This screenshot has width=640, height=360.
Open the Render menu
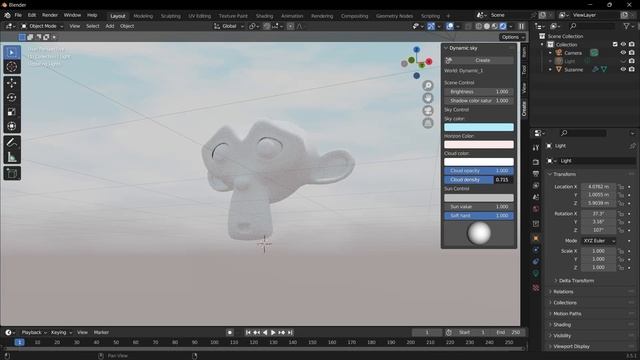tap(50, 15)
